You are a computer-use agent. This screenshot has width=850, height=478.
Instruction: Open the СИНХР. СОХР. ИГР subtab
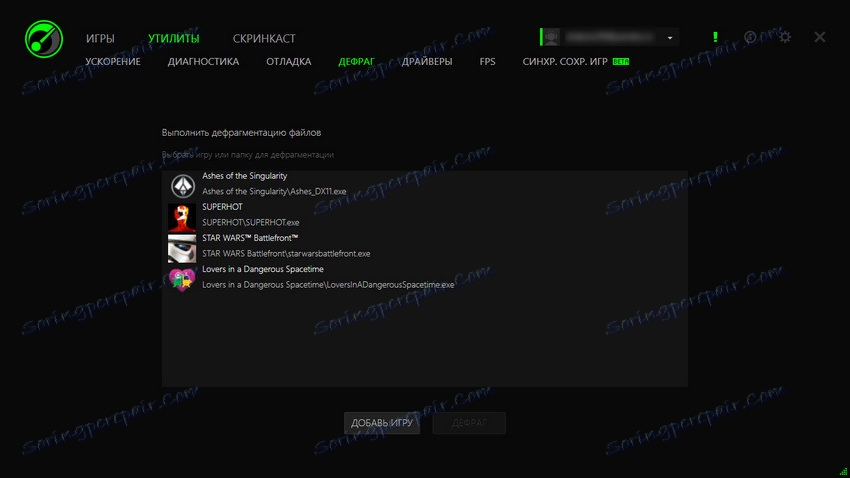565,62
